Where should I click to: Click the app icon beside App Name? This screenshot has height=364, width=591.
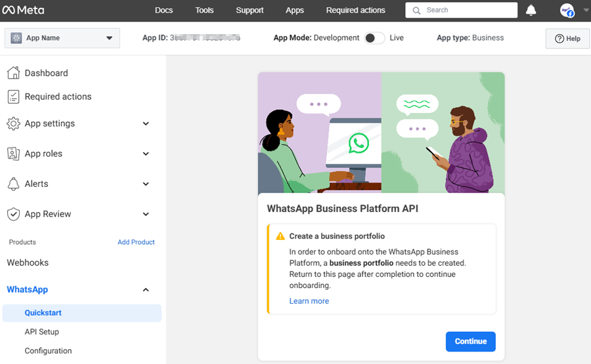[x=16, y=38]
